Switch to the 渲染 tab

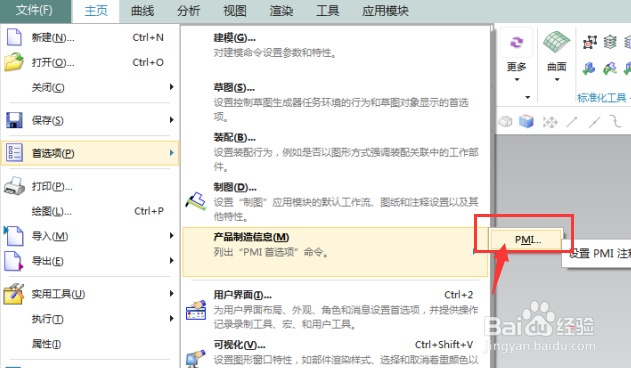click(281, 11)
